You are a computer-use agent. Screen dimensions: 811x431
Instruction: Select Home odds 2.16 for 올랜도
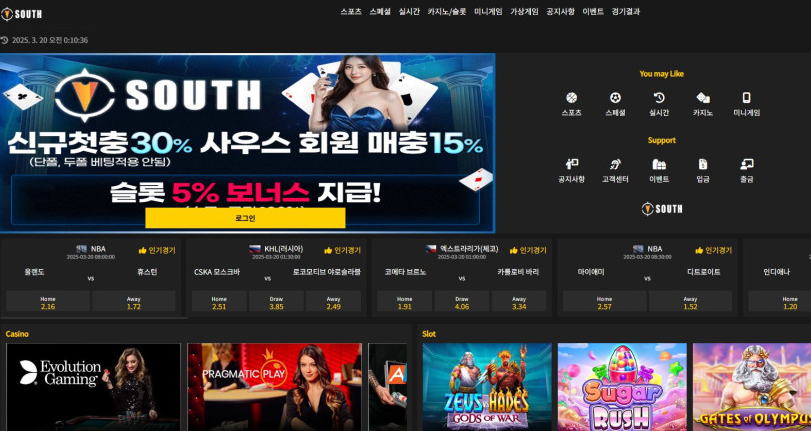[x=48, y=302]
